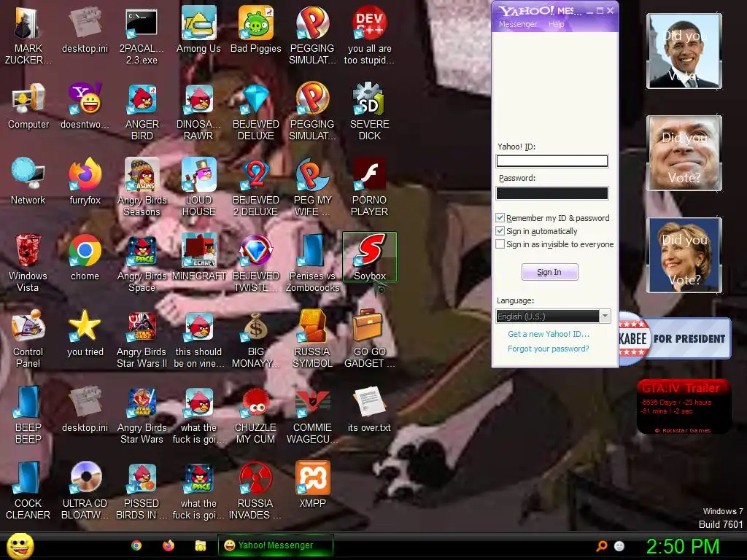747x560 pixels.
Task: Open the file explorer taskbar icon
Action: (x=201, y=545)
